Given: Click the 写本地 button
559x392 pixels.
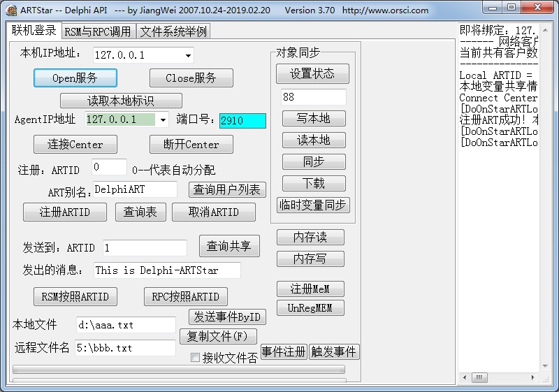Looking at the screenshot, I should (x=314, y=118).
